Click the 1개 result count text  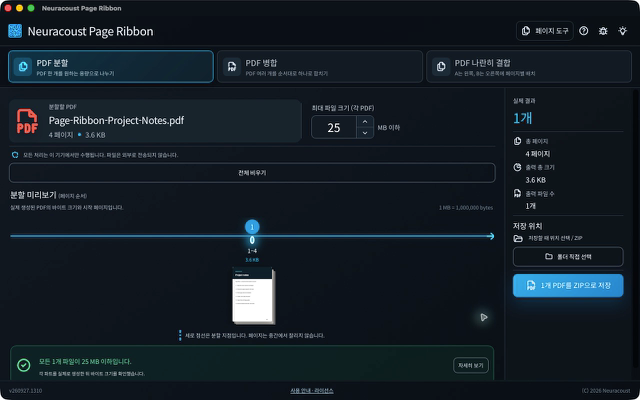(522, 118)
